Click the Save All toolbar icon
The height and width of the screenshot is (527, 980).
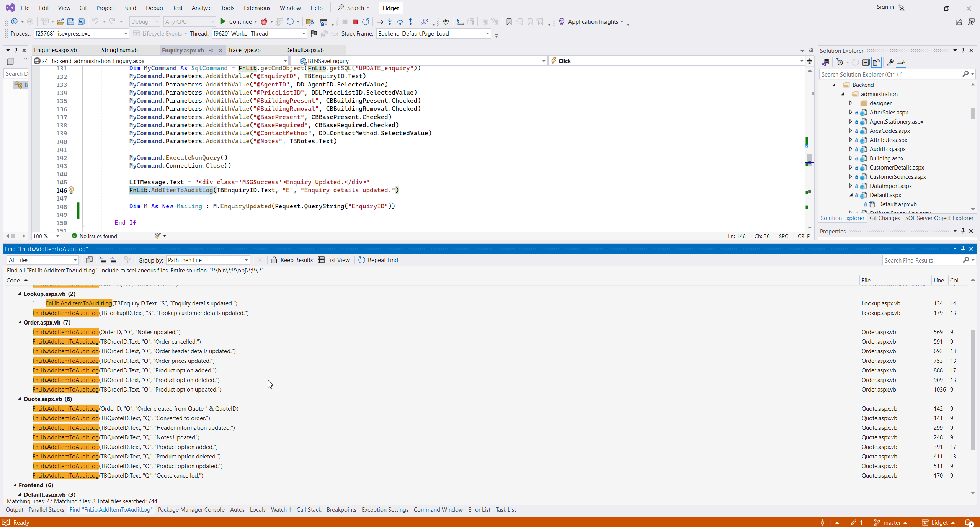[81, 22]
